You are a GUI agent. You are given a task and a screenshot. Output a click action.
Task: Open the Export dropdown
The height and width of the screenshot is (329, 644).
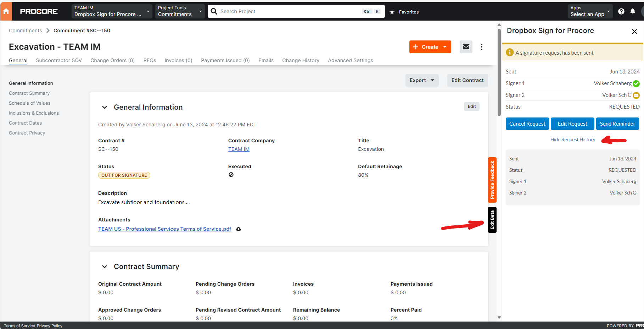[421, 80]
